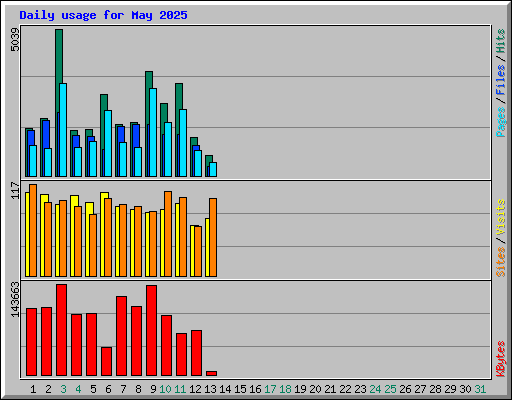Click day label 15 on x-axis
512x400 pixels.
[x=240, y=389]
